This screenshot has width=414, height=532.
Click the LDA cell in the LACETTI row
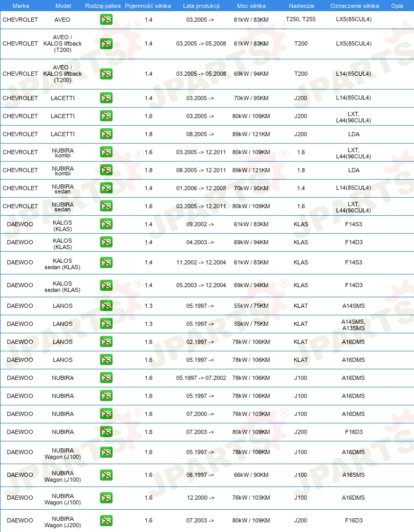coord(354,134)
